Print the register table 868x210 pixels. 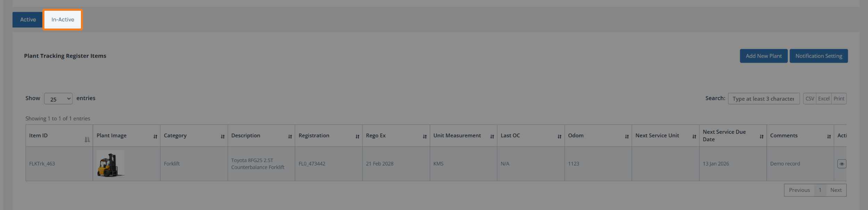(x=839, y=99)
